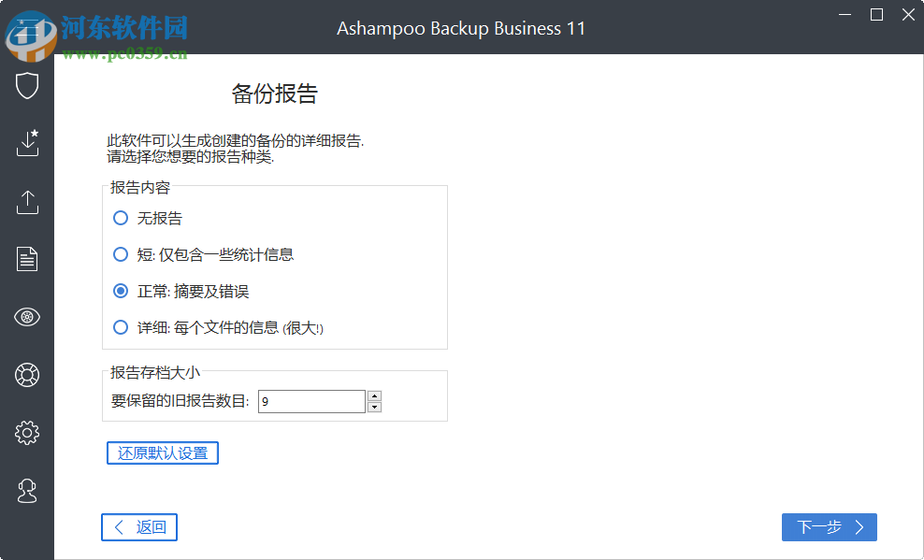Open the eye monitoring view in sidebar
Screen dimensions: 924x560
(x=27, y=317)
